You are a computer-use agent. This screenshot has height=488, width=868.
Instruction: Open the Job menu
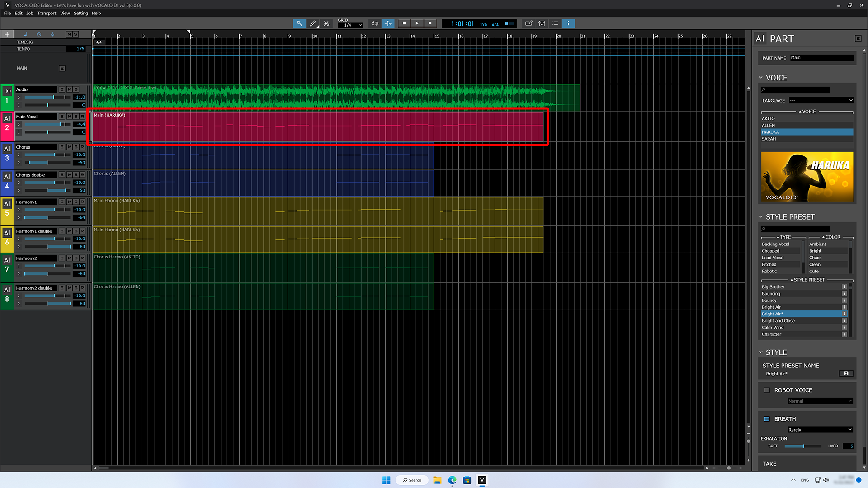pos(30,13)
